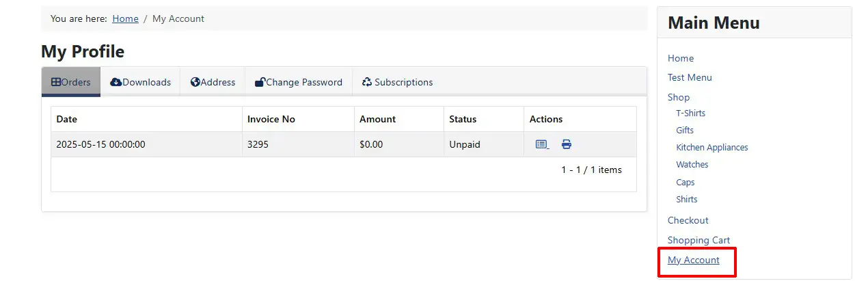Open the Subscriptions tab

pos(398,82)
